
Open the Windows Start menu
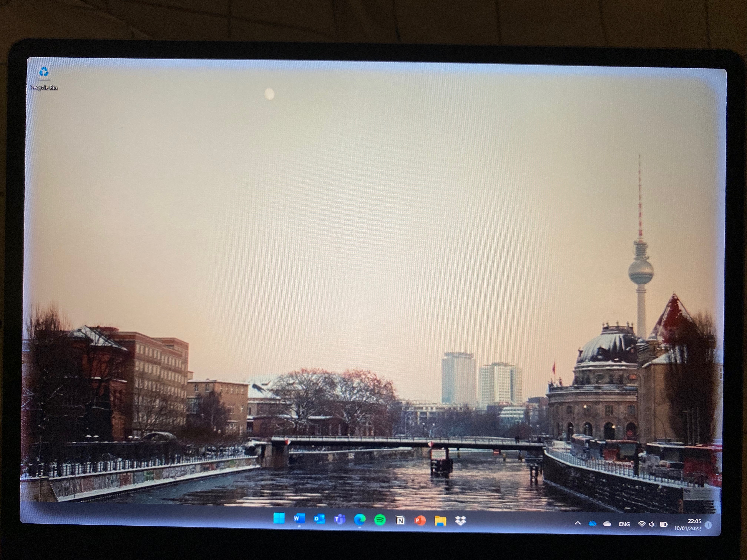click(279, 518)
